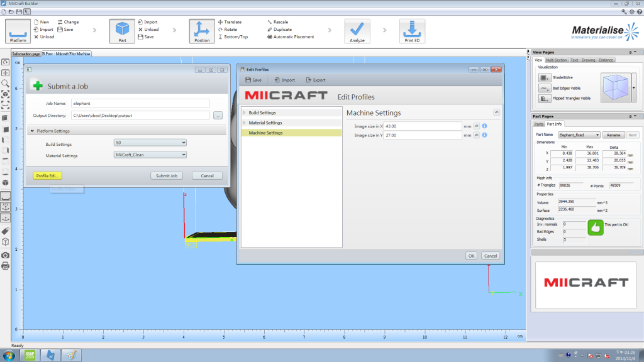Viewport: 644px width, 362px height.
Task: Select Machine Settings in profile tree
Action: coord(291,133)
